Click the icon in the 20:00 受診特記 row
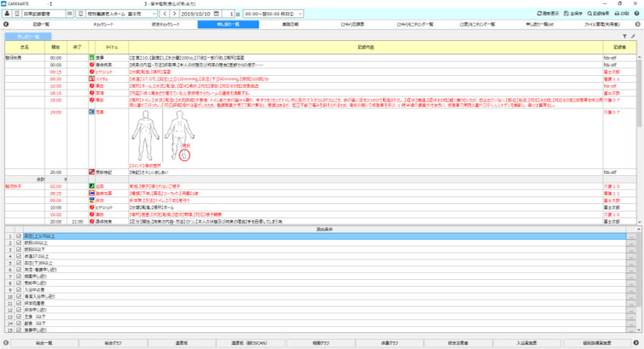 point(92,171)
